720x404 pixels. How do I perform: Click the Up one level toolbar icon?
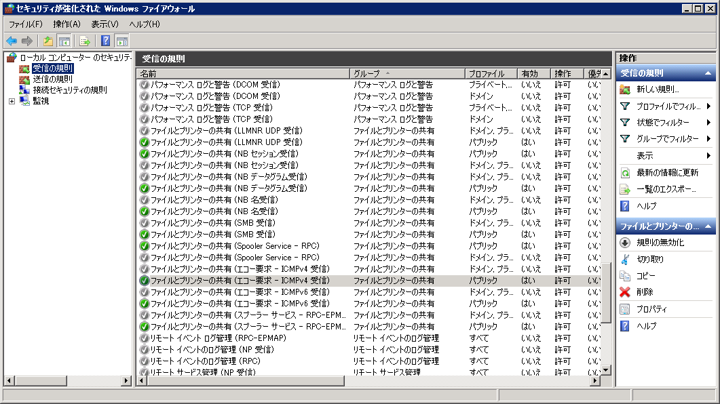[48, 41]
